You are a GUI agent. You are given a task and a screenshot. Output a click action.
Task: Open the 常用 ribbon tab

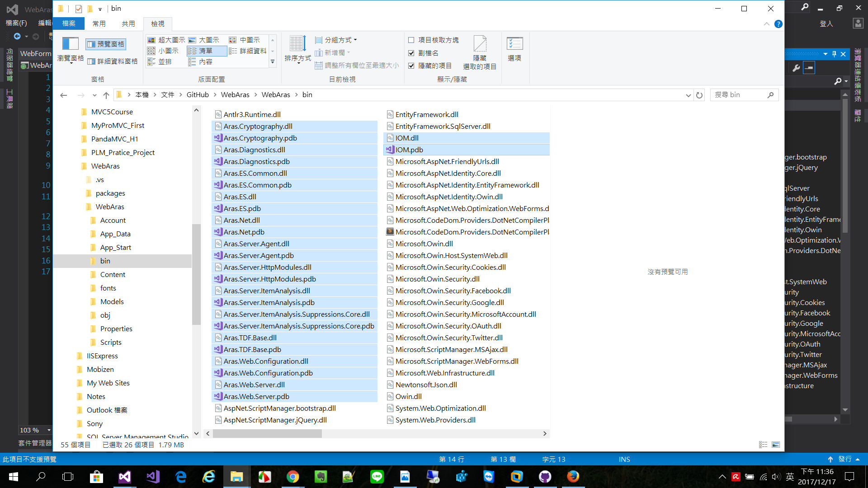99,23
